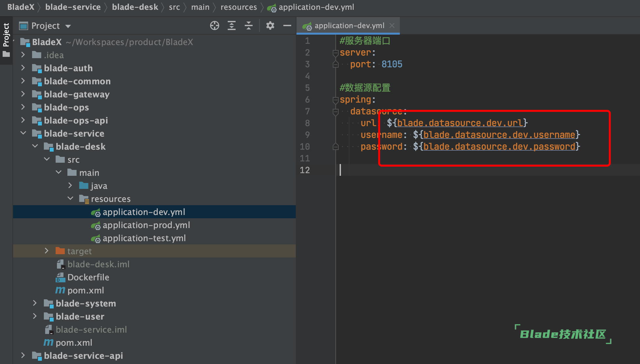
Task: Fold the server block at line 2
Action: point(335,53)
